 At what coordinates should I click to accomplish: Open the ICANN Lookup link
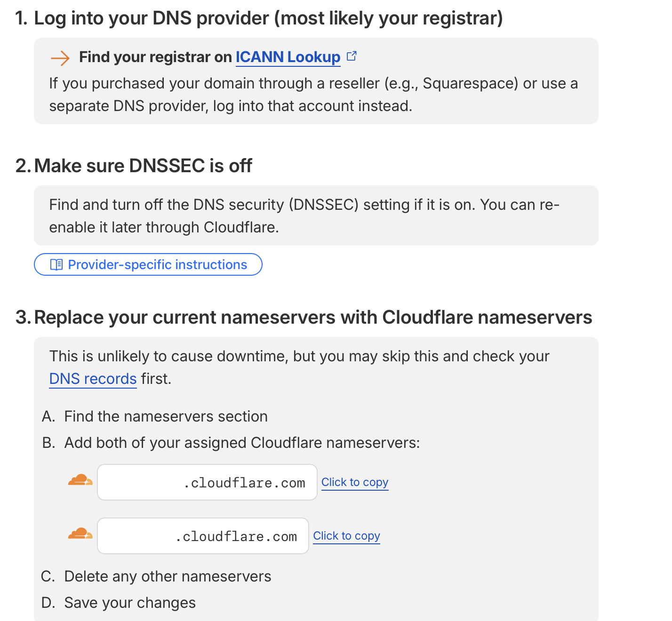(288, 57)
